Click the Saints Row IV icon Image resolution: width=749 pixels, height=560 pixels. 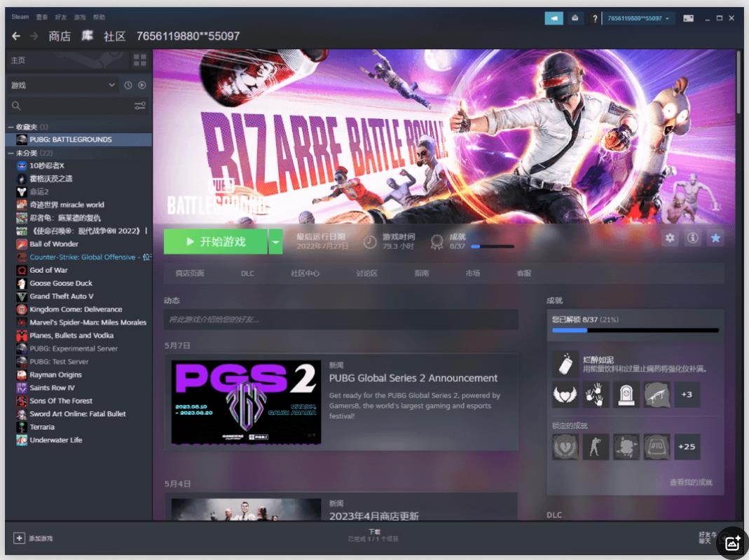pos(22,388)
